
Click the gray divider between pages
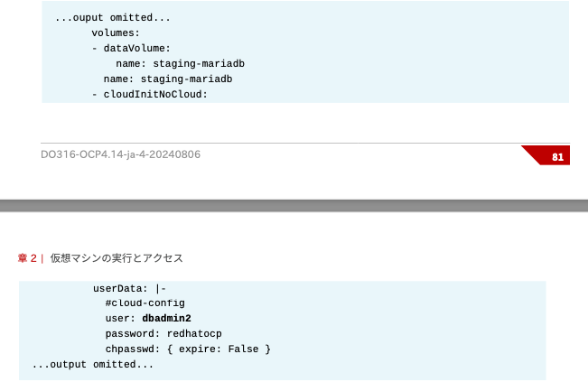294,205
